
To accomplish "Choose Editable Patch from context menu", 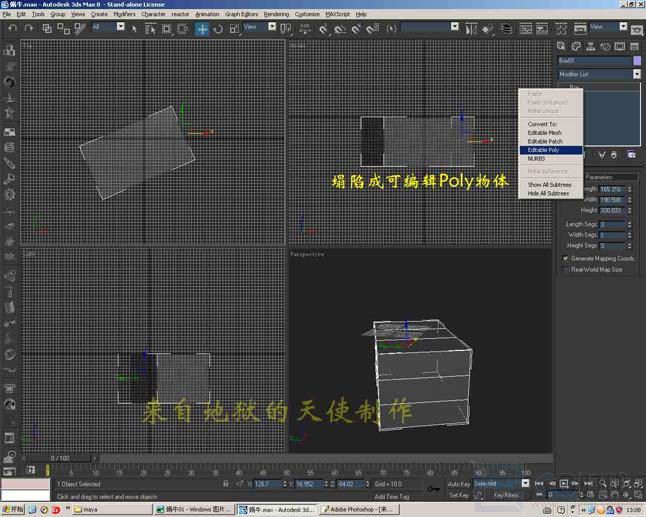I will click(551, 141).
